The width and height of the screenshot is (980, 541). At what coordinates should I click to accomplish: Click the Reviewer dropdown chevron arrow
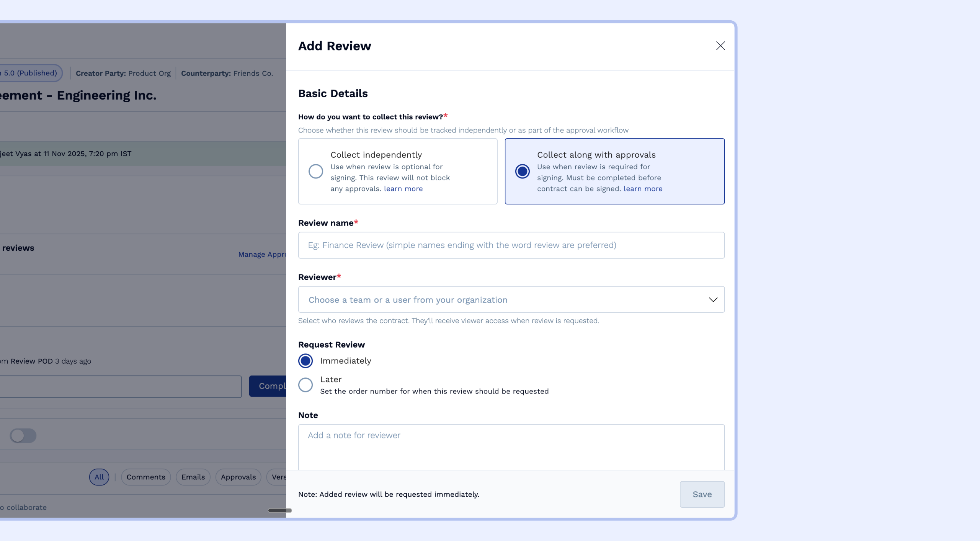(713, 299)
